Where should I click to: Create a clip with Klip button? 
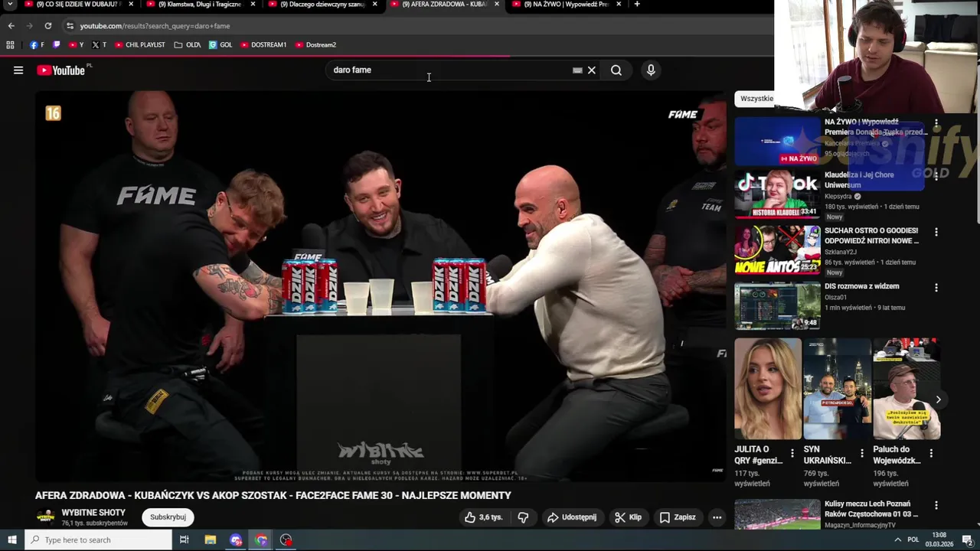(x=628, y=517)
